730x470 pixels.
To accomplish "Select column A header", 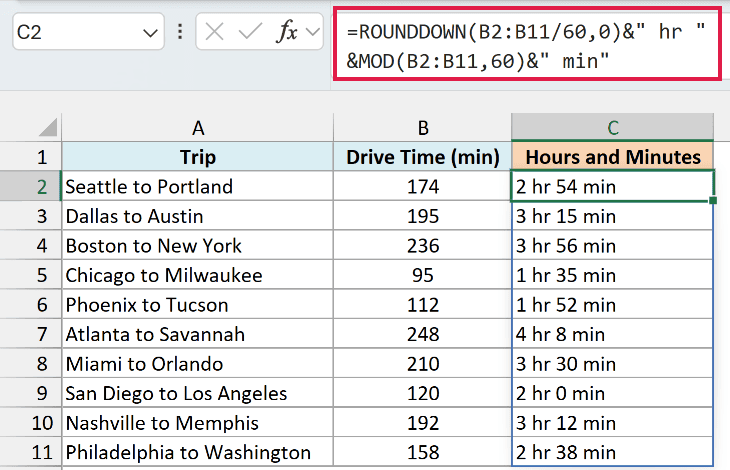I will click(x=198, y=128).
